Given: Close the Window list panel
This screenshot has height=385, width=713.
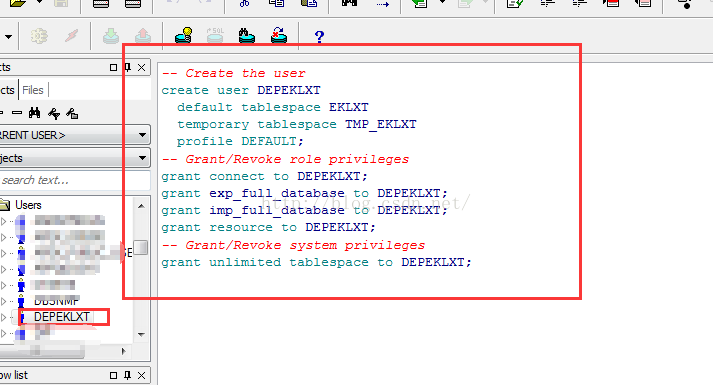Looking at the screenshot, I should [141, 375].
